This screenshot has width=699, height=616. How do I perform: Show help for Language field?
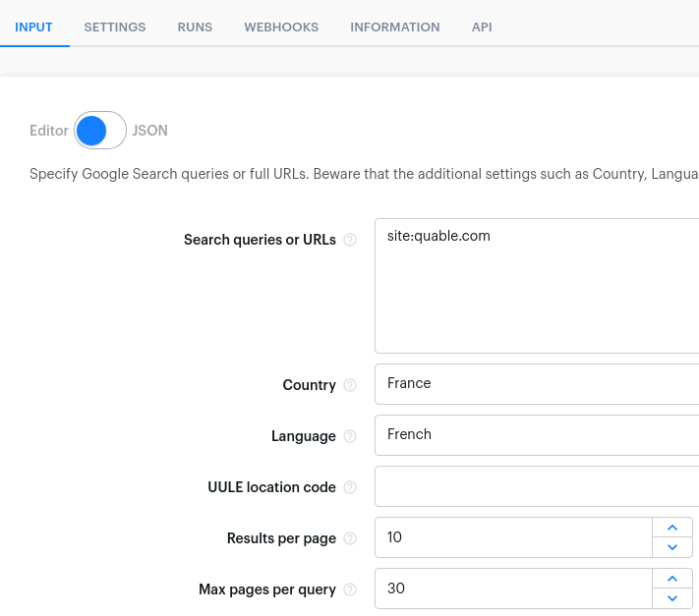pos(350,436)
